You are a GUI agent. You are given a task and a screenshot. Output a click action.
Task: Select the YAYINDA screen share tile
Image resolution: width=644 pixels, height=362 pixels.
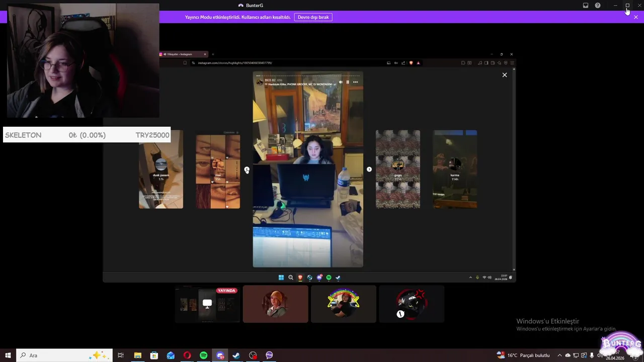207,304
